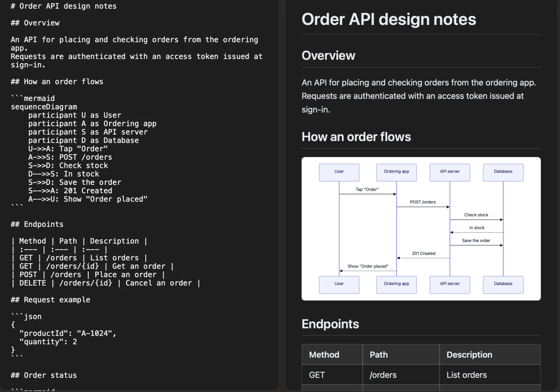Click the 'A-->>U: Show "Order placed"' source line
560x392 pixels.
pyautogui.click(x=88, y=199)
